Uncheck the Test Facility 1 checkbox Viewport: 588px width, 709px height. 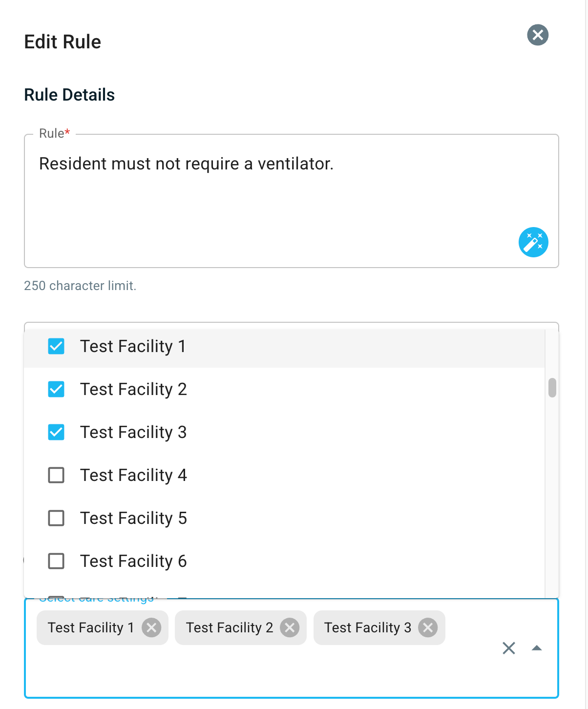(x=56, y=346)
